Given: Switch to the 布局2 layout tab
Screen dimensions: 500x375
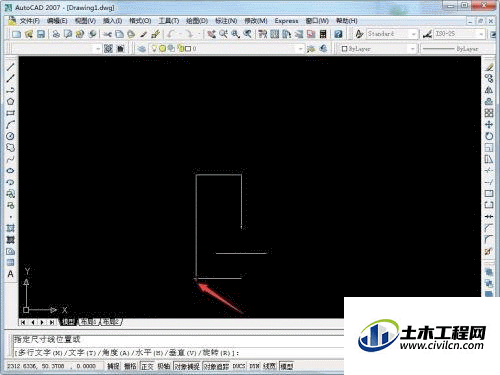Looking at the screenshot, I should [x=111, y=322].
